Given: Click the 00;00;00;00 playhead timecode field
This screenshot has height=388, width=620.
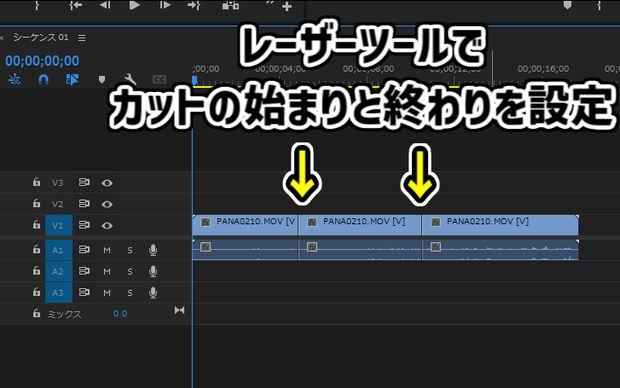Looking at the screenshot, I should [x=42, y=61].
